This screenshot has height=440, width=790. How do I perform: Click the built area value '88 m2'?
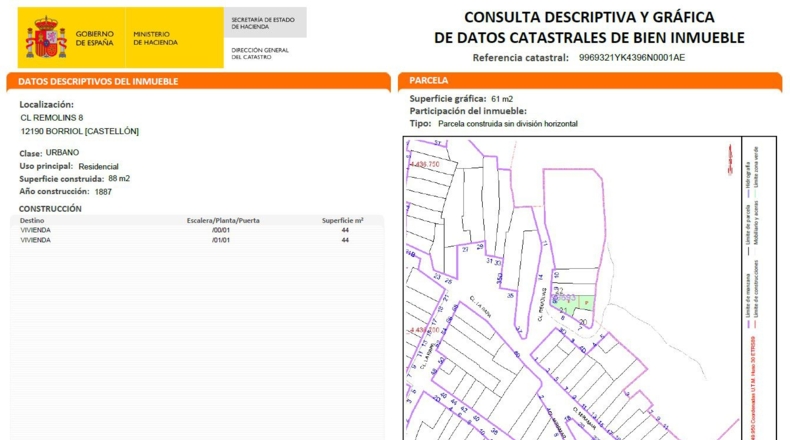119,178
